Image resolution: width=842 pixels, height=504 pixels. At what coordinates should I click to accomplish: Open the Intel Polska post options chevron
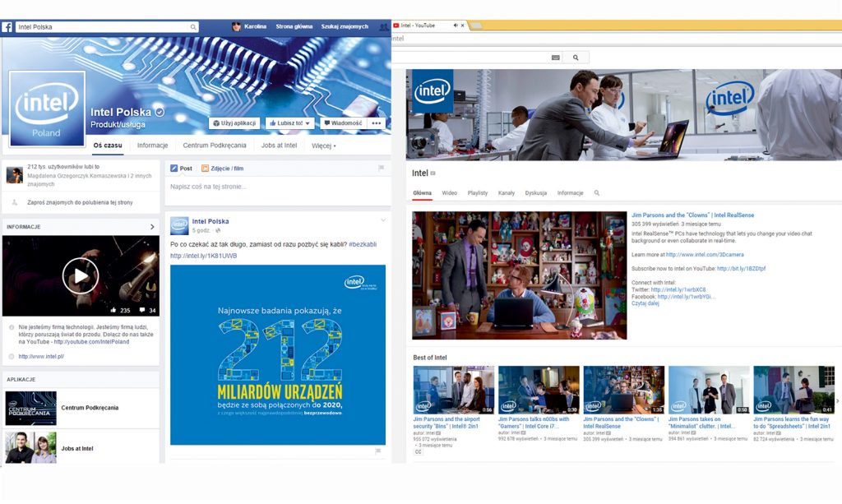click(x=383, y=220)
